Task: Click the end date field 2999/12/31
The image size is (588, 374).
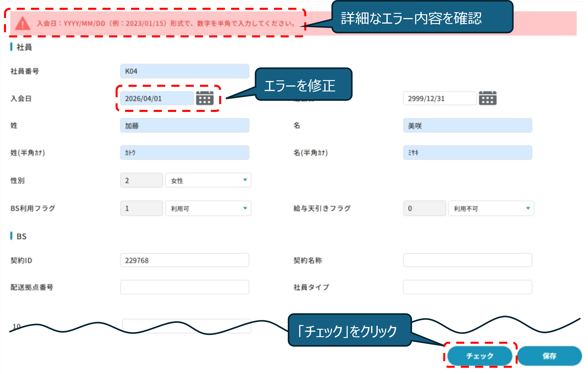Action: pyautogui.click(x=439, y=98)
